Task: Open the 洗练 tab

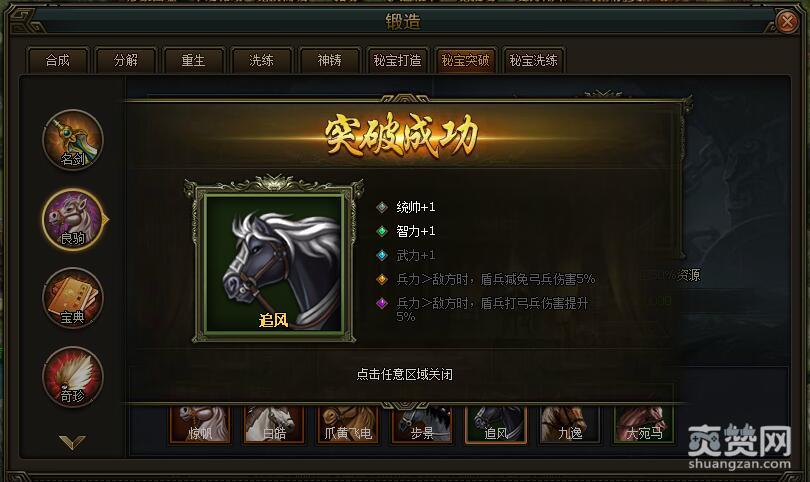Action: coord(261,60)
